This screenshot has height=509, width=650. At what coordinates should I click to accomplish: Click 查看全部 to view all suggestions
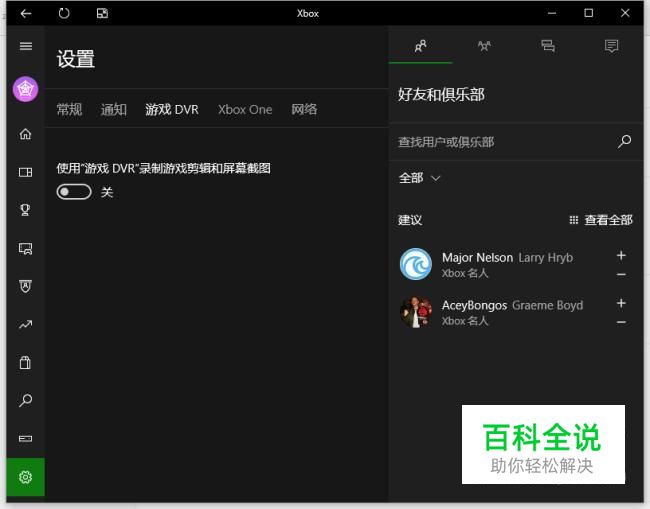[601, 220]
